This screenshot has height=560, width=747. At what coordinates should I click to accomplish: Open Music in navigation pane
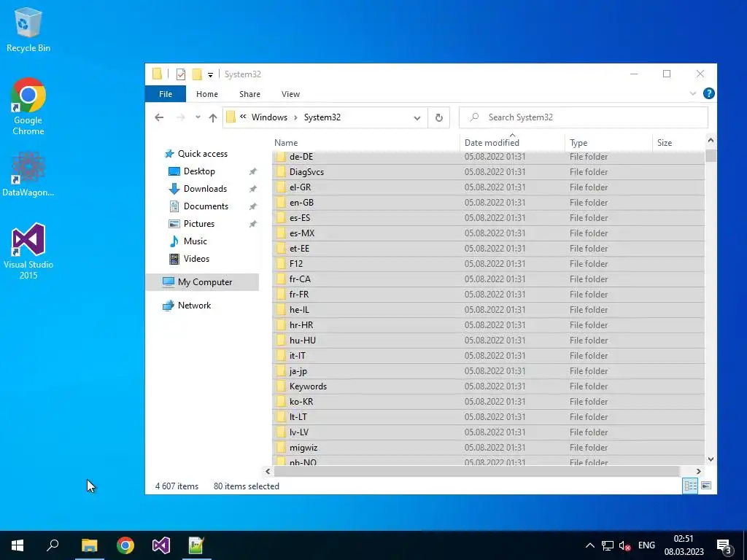pos(195,241)
